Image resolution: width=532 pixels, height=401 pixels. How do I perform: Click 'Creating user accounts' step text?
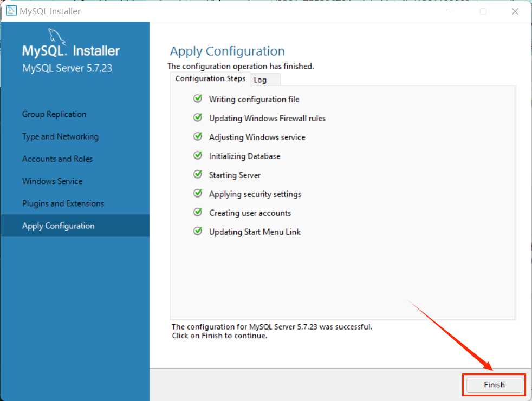250,213
